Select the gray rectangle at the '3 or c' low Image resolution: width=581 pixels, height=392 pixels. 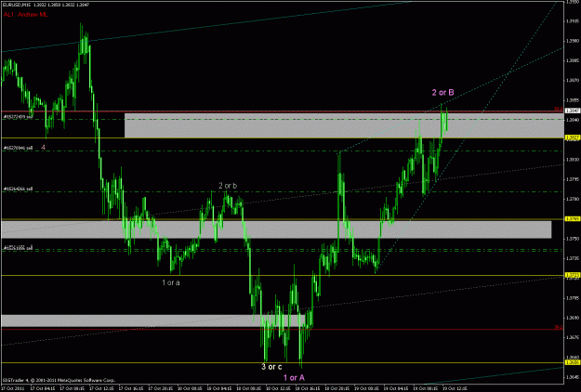click(x=153, y=320)
